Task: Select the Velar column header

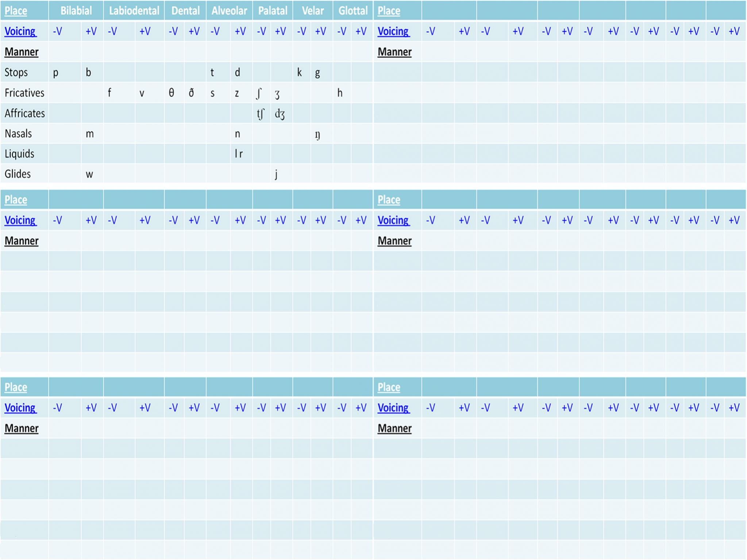Action: [x=313, y=11]
